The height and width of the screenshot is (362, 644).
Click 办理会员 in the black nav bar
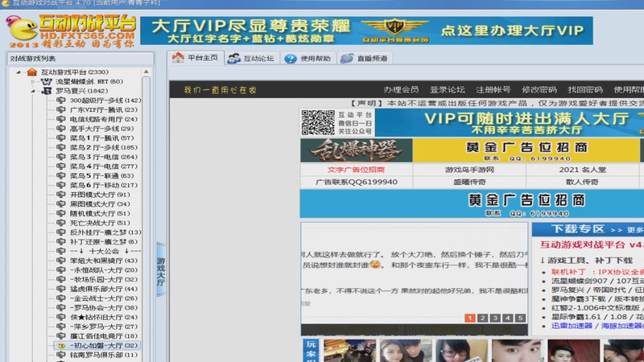click(401, 89)
